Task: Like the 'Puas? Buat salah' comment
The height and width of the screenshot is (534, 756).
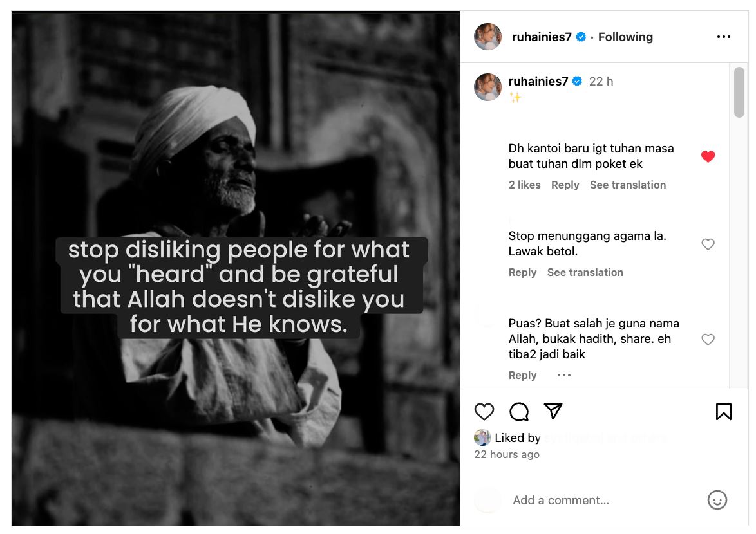Action: click(708, 339)
